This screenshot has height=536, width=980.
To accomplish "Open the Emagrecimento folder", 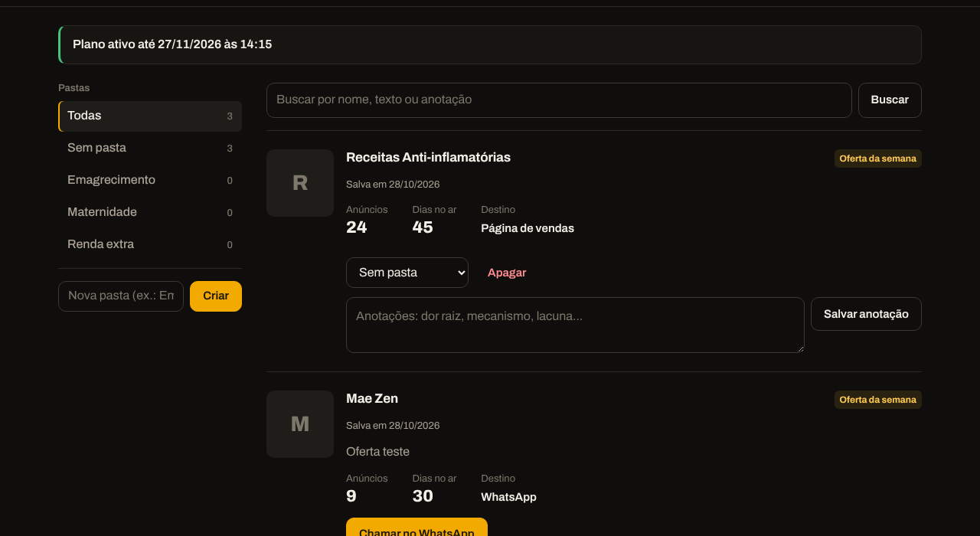I will coord(150,180).
